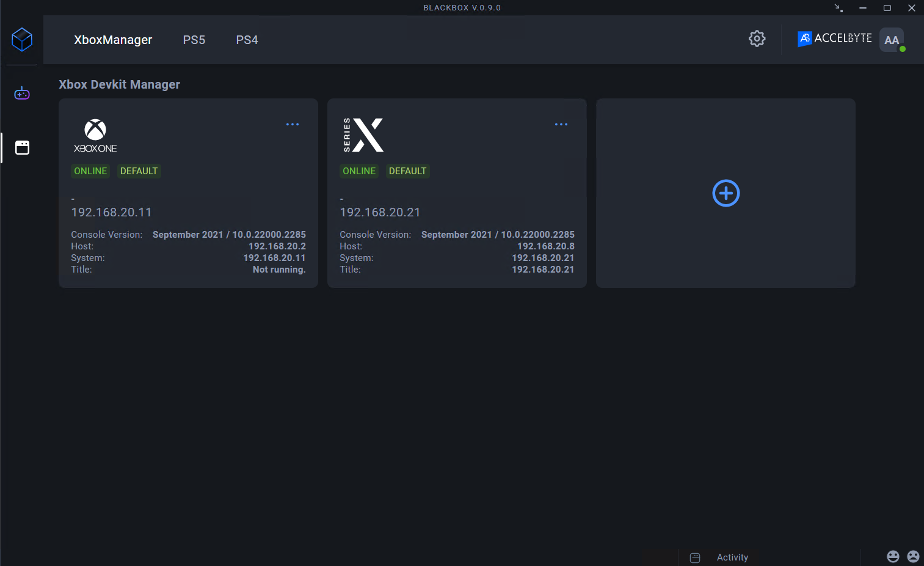Click the sad face feedback icon

click(x=913, y=556)
